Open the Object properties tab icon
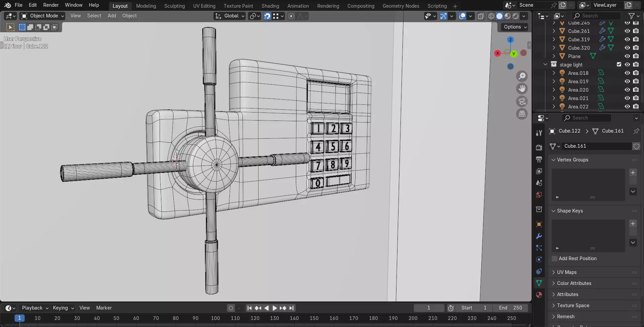The image size is (644, 327). coord(539,224)
